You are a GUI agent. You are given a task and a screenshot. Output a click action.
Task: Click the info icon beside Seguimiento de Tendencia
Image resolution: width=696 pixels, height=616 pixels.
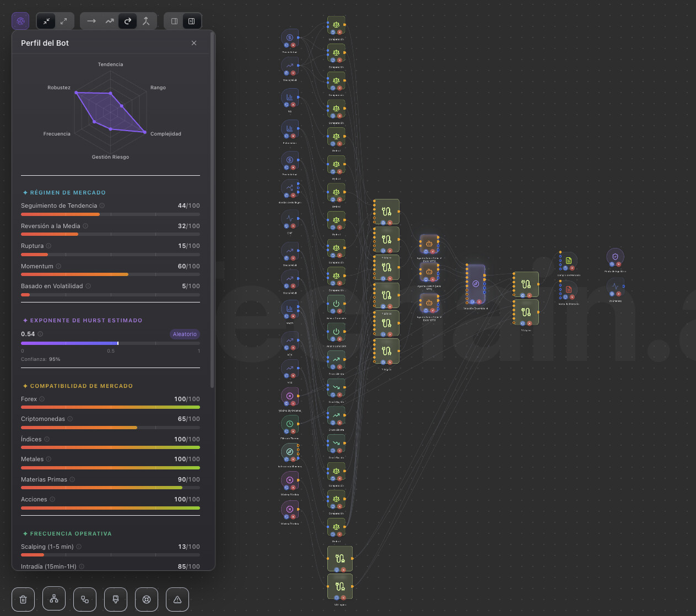click(102, 206)
